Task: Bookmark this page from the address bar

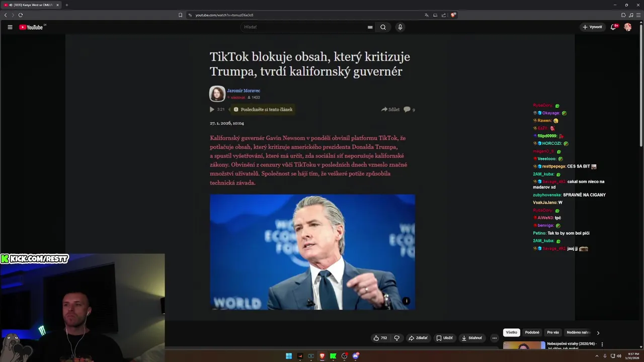Action: pos(181,15)
